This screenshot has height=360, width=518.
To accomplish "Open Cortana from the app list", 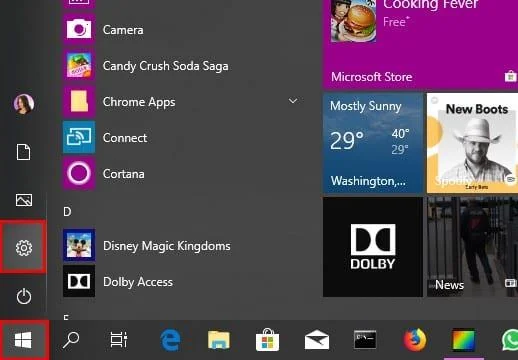I will 123,174.
